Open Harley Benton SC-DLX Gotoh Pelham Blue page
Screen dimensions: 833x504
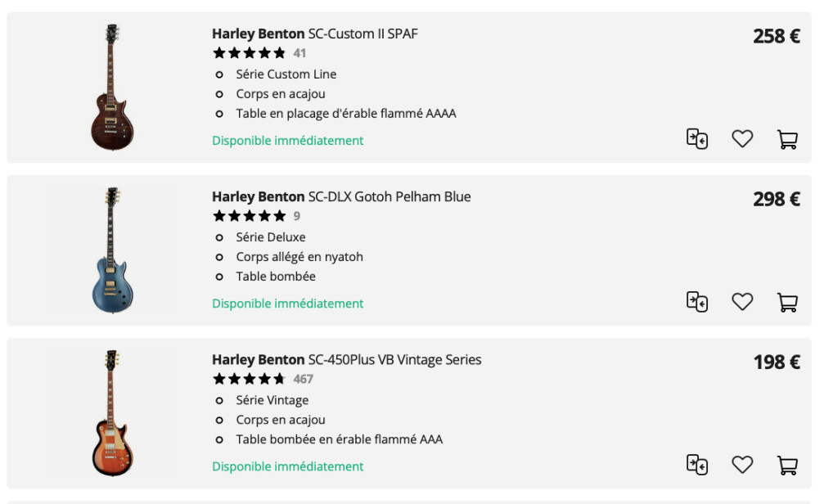[x=341, y=196]
